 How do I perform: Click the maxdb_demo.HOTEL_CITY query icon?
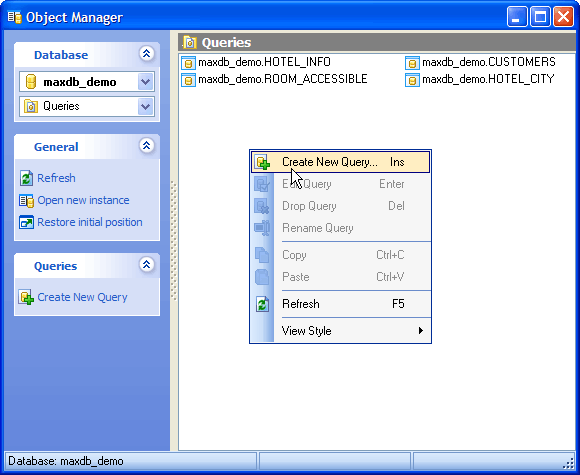[412, 80]
